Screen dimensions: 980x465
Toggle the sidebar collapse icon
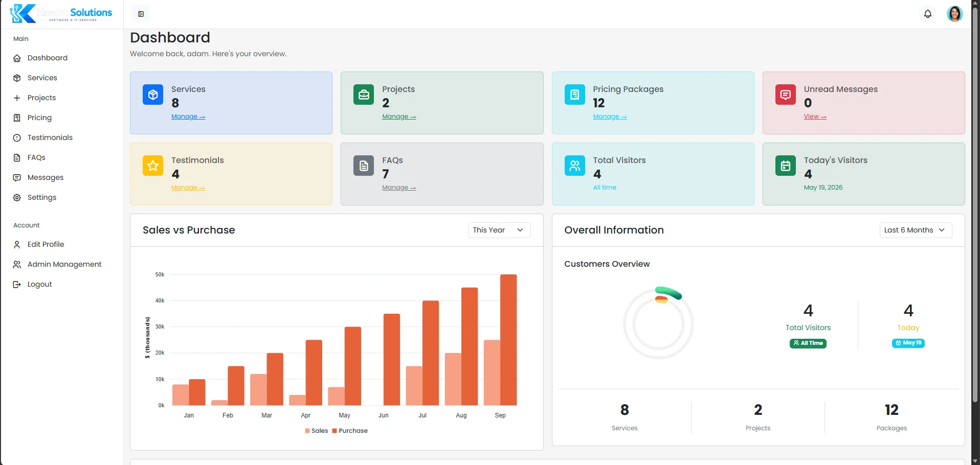click(141, 14)
